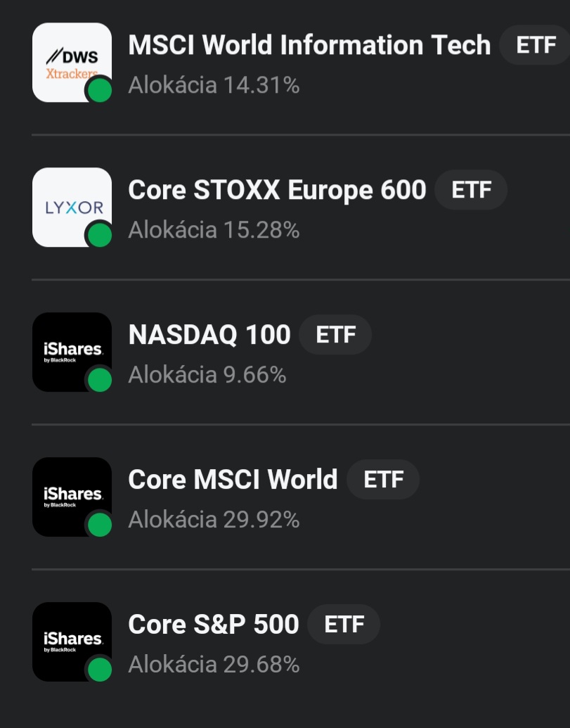Click green status dot on NASDAQ 100 logo
Viewport: 570px width, 728px height.
coord(100,381)
